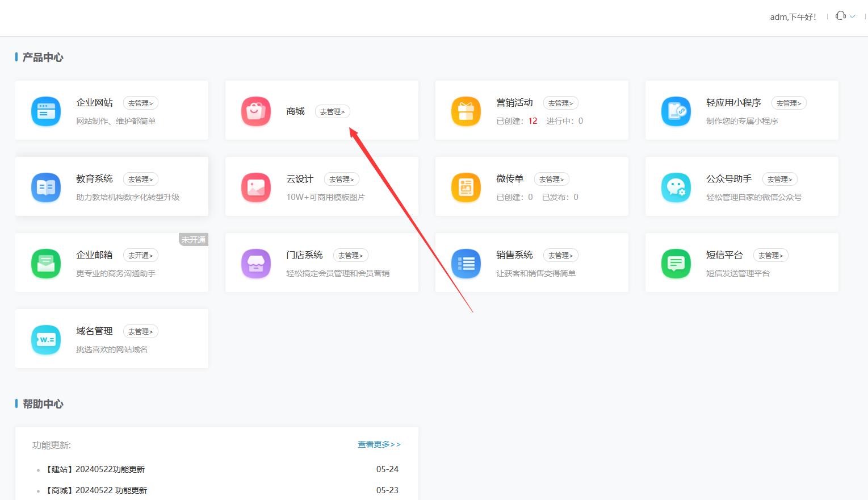
Task: Click 去管理 button for 短信平台
Action: coord(771,255)
